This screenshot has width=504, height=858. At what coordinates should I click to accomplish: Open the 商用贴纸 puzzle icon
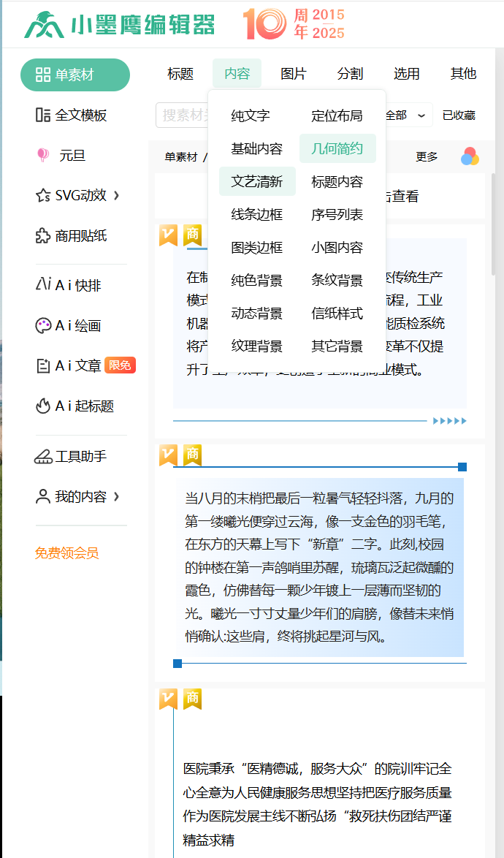pyautogui.click(x=43, y=235)
